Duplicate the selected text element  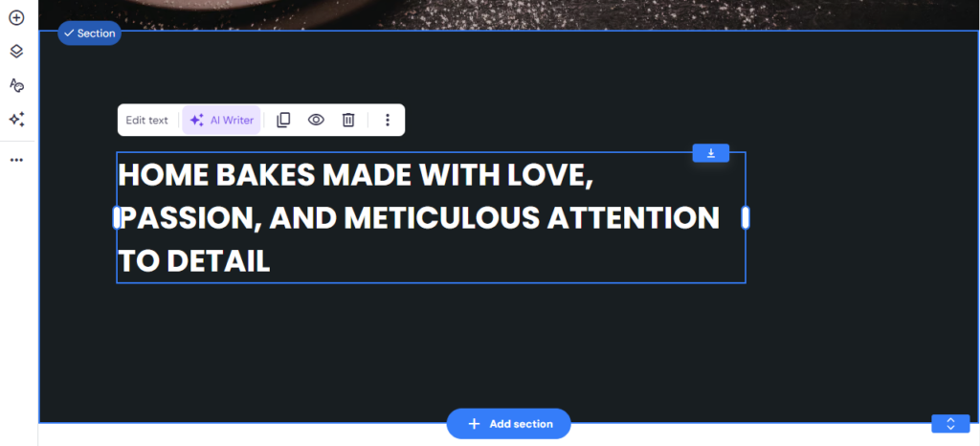pos(283,121)
